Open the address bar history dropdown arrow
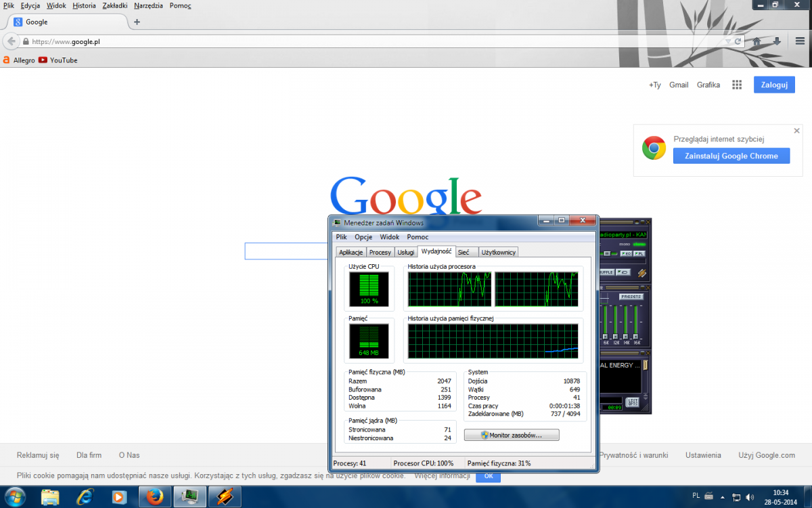812x508 pixels. [728, 41]
